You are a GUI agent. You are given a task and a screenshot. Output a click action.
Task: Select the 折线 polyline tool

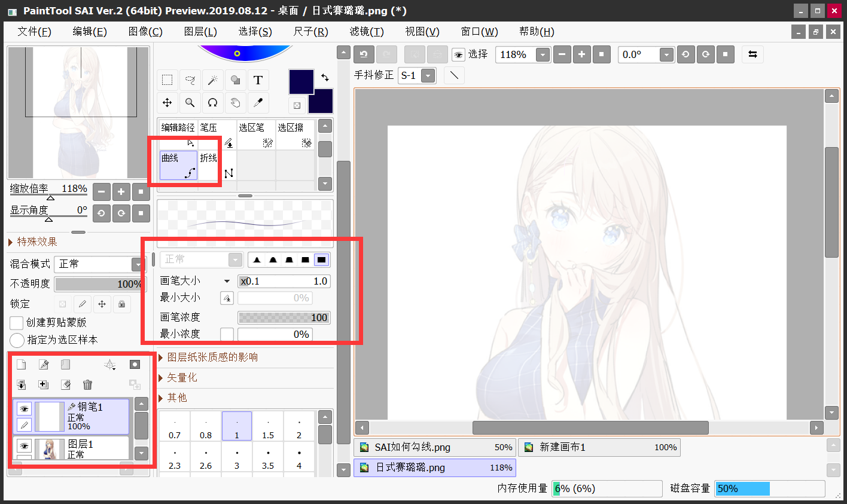(217, 165)
